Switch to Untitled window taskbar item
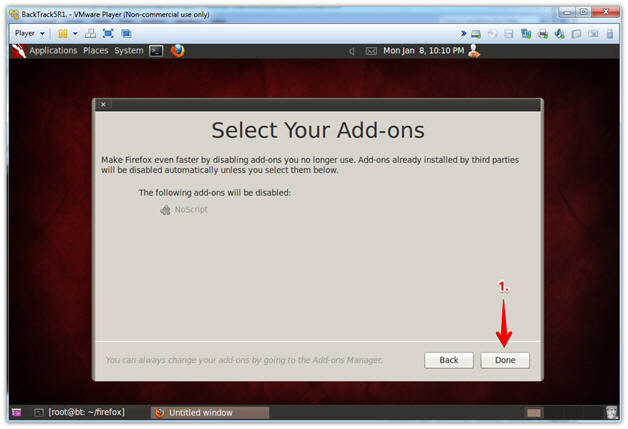The image size is (628, 429). coord(210,413)
